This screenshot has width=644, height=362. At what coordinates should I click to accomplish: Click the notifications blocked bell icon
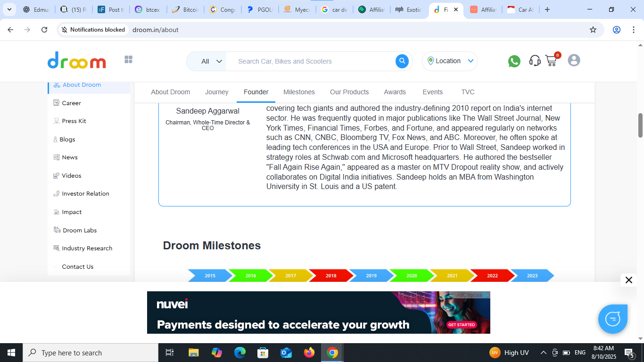pyautogui.click(x=65, y=30)
